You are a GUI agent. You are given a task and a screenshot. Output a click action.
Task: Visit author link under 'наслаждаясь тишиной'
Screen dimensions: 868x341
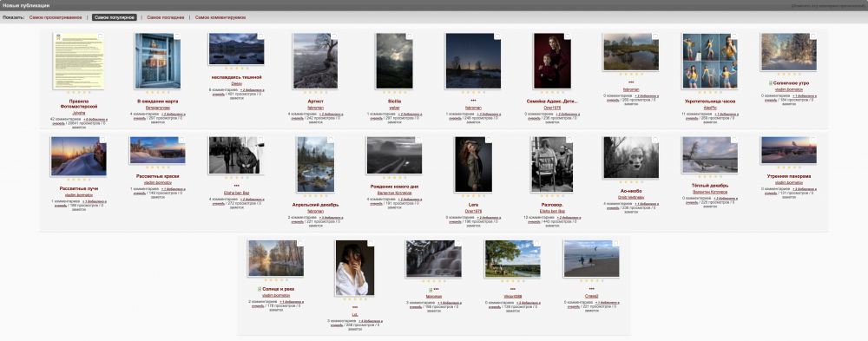tap(236, 83)
